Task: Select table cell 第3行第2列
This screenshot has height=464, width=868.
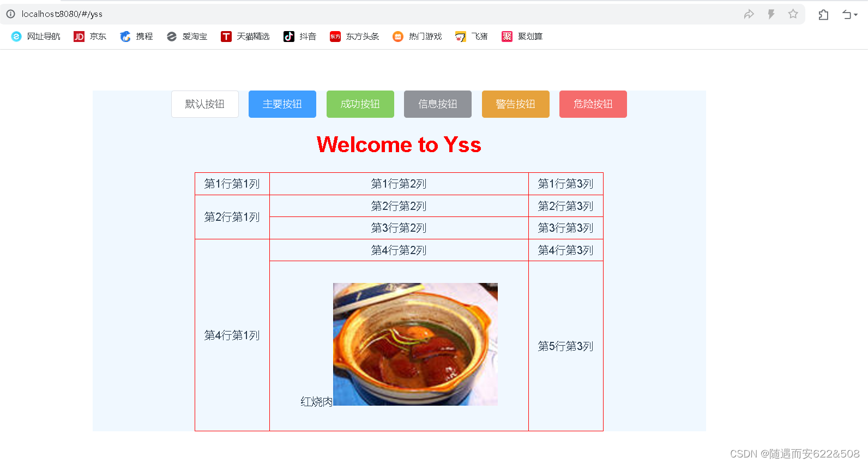Action: coord(399,228)
